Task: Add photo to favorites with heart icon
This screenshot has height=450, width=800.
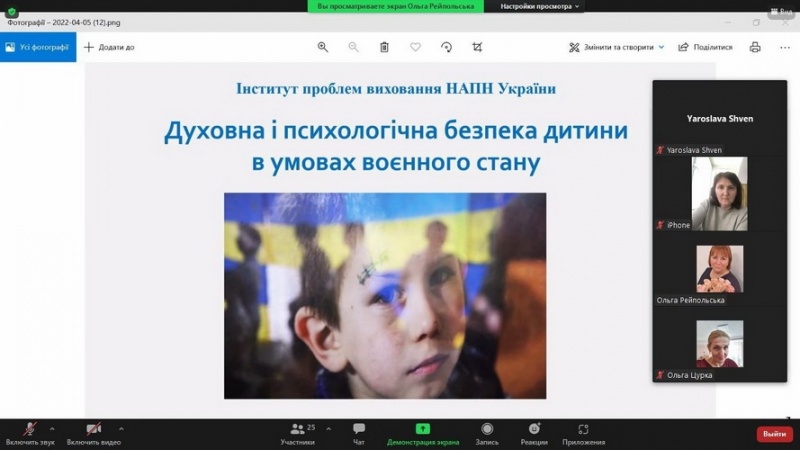Action: (415, 47)
